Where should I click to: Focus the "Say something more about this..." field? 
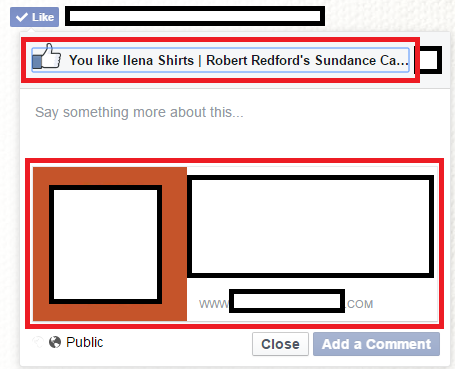(x=233, y=123)
